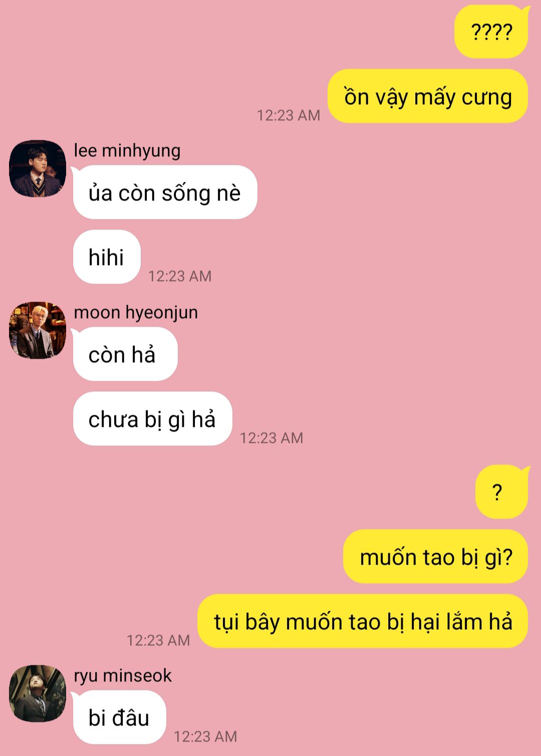Tap the timestamp beside 'hihi' message
This screenshot has height=756, width=541.
(x=180, y=276)
